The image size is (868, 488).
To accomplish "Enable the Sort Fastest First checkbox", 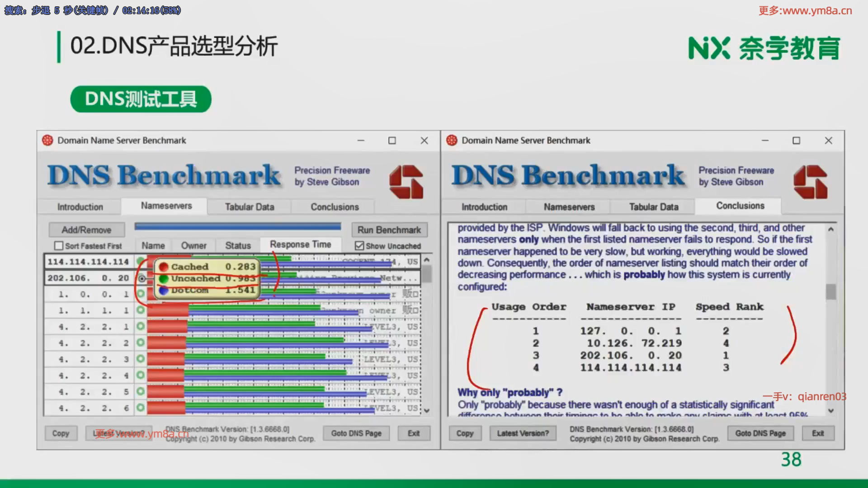I will tap(59, 246).
